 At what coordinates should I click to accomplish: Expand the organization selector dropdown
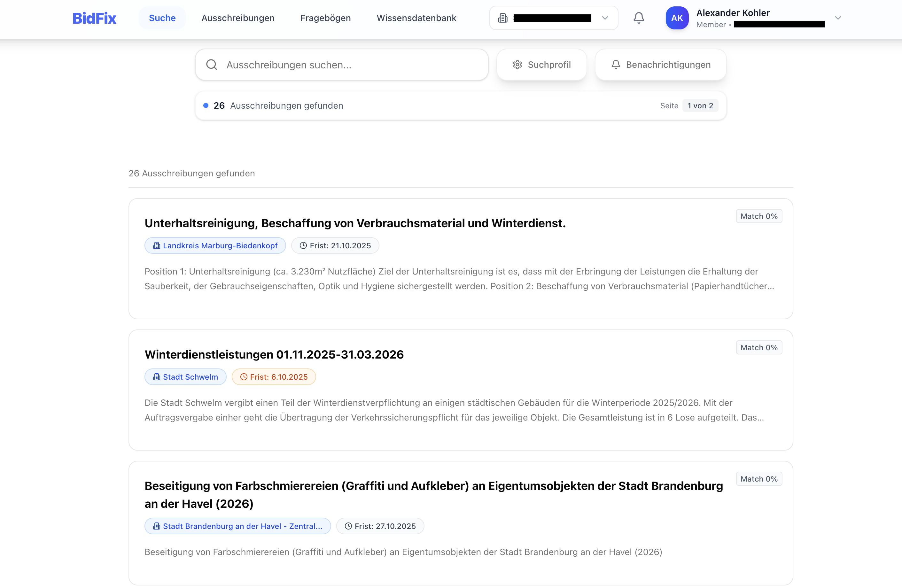605,18
